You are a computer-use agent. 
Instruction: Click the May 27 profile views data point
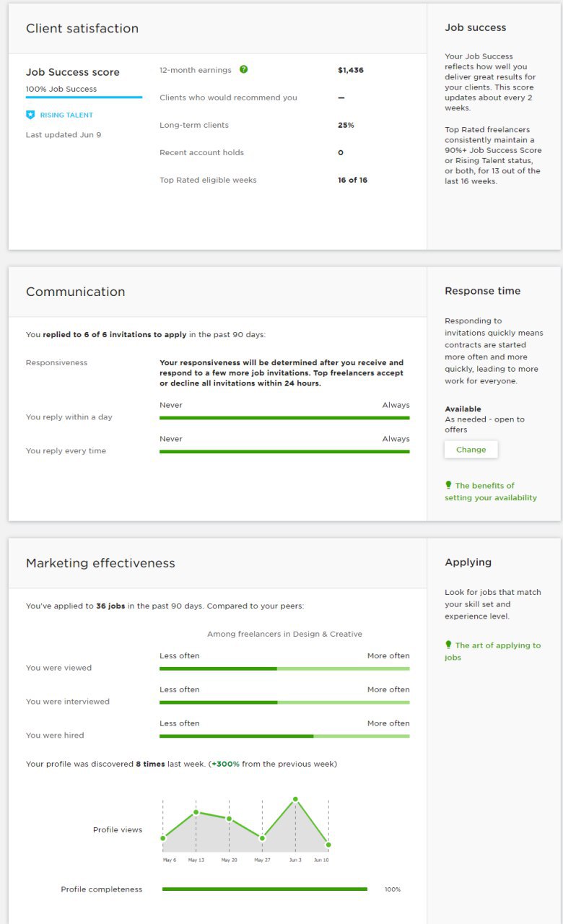point(262,838)
